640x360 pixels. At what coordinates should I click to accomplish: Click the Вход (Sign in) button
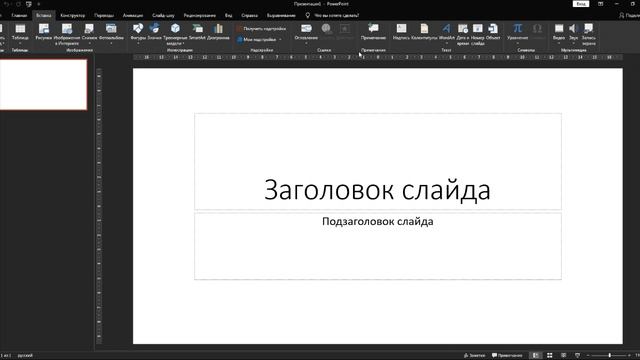click(x=581, y=4)
